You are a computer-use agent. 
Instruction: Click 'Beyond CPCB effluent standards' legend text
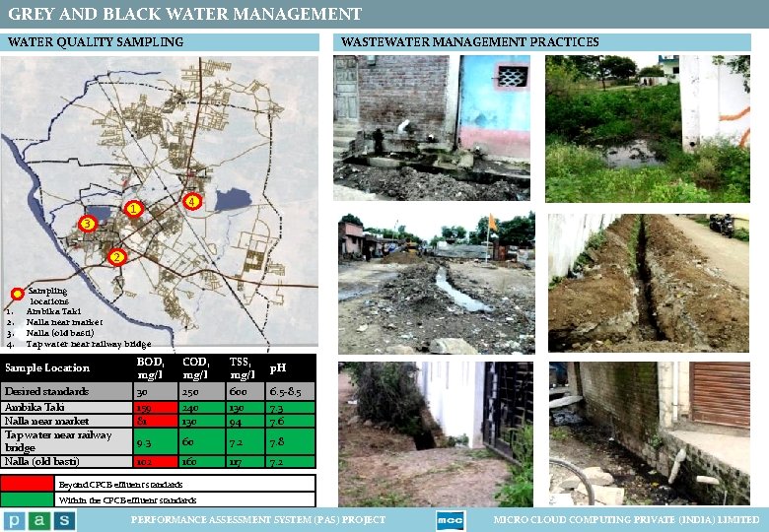pos(120,485)
